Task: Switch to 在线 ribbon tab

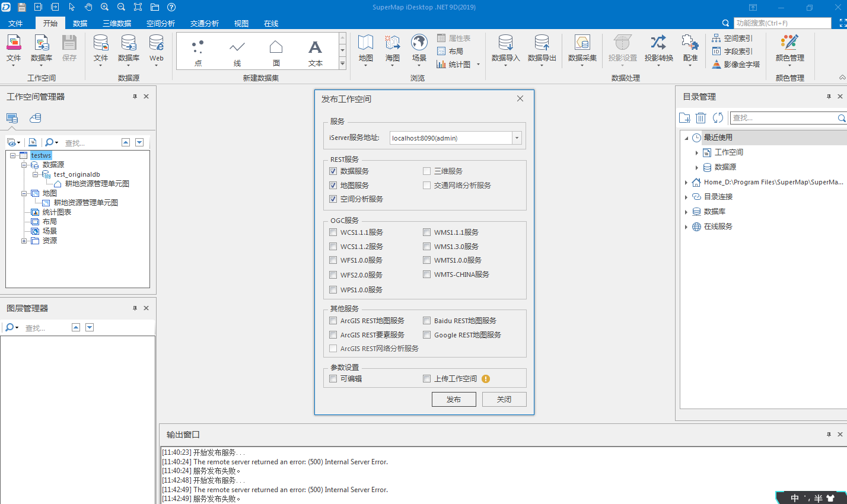Action: 271,23
